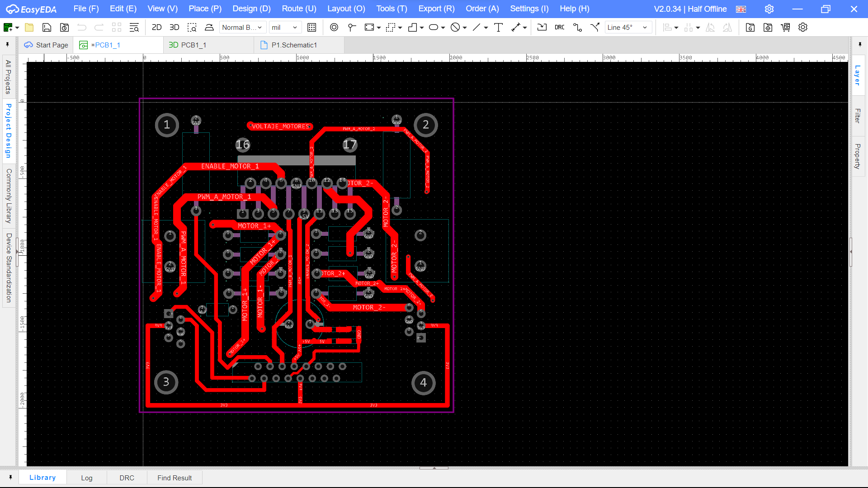
Task: Toggle the grid display icon
Action: 311,28
